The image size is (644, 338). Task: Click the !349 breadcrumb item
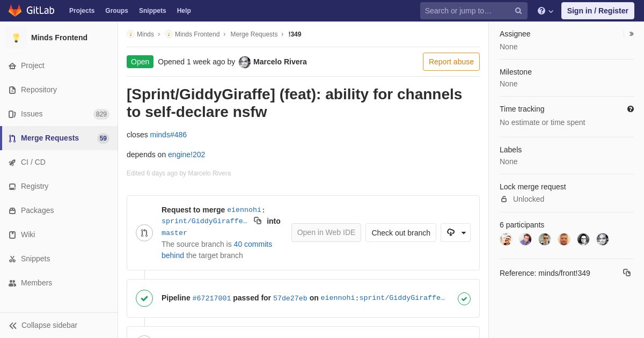click(295, 34)
